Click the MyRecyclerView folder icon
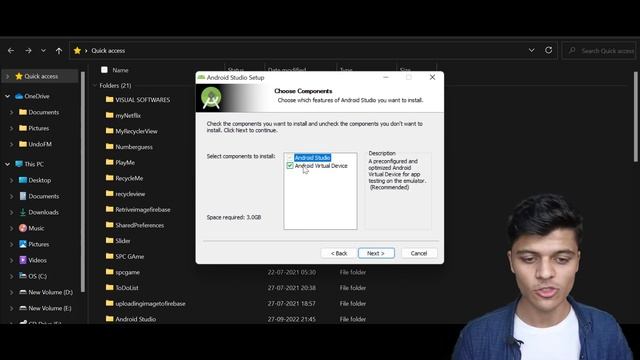Image resolution: width=640 pixels, height=360 pixels. tap(109, 131)
